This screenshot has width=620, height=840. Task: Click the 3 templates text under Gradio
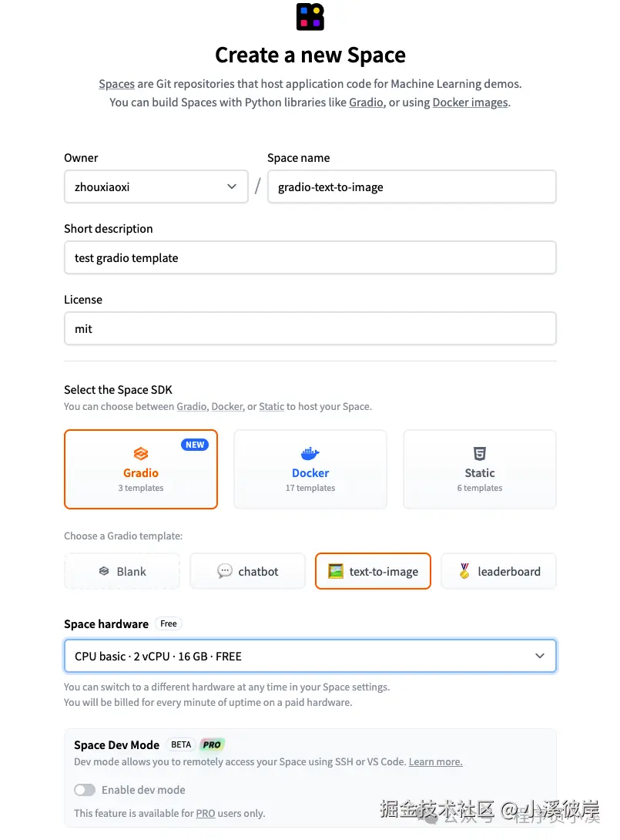(x=141, y=488)
